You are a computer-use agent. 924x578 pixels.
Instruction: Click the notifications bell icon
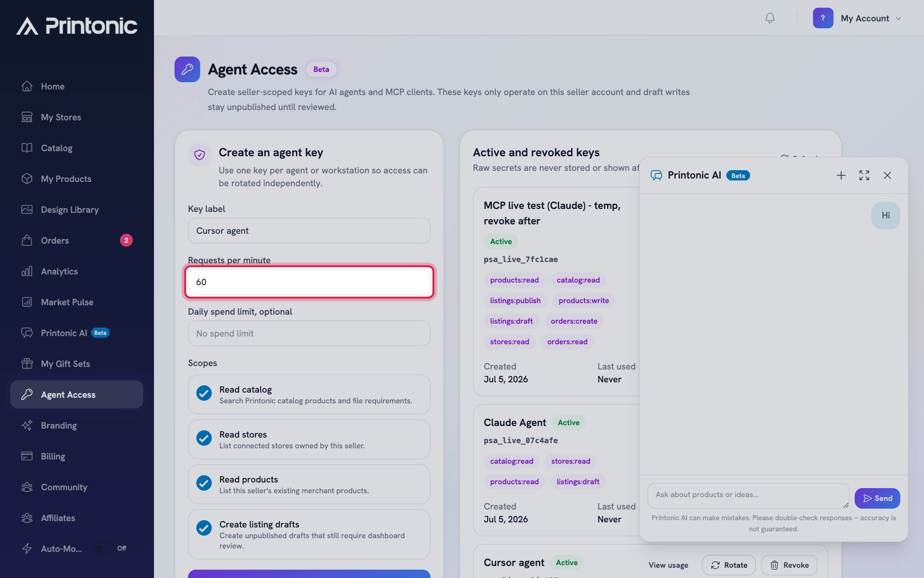tap(770, 18)
